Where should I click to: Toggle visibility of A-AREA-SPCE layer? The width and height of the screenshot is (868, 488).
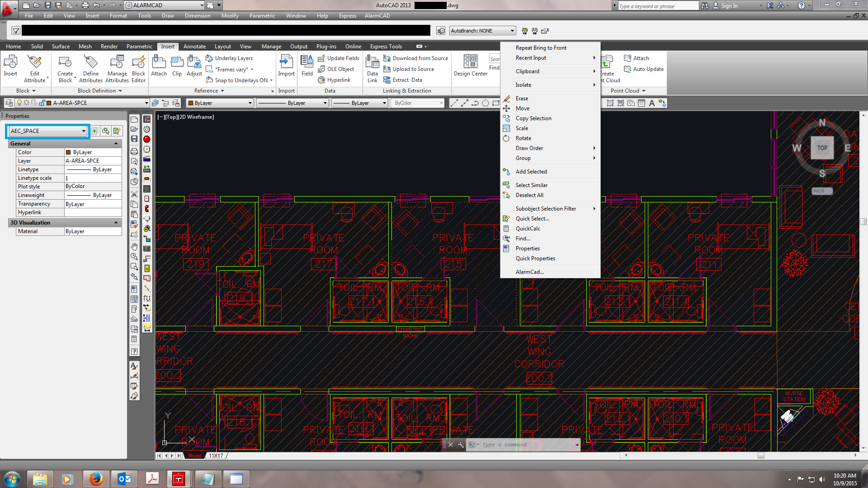18,103
